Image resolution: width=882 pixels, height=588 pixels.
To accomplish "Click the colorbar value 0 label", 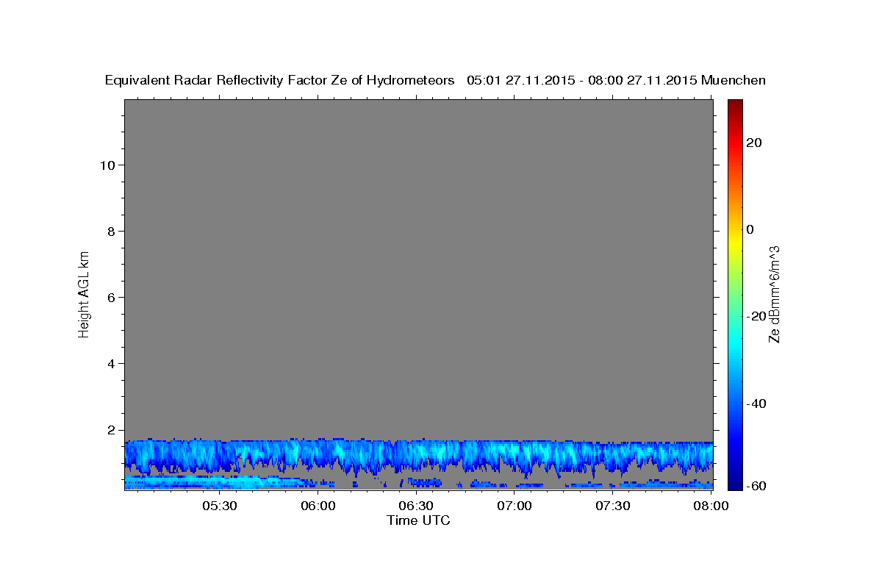I will 750,229.
